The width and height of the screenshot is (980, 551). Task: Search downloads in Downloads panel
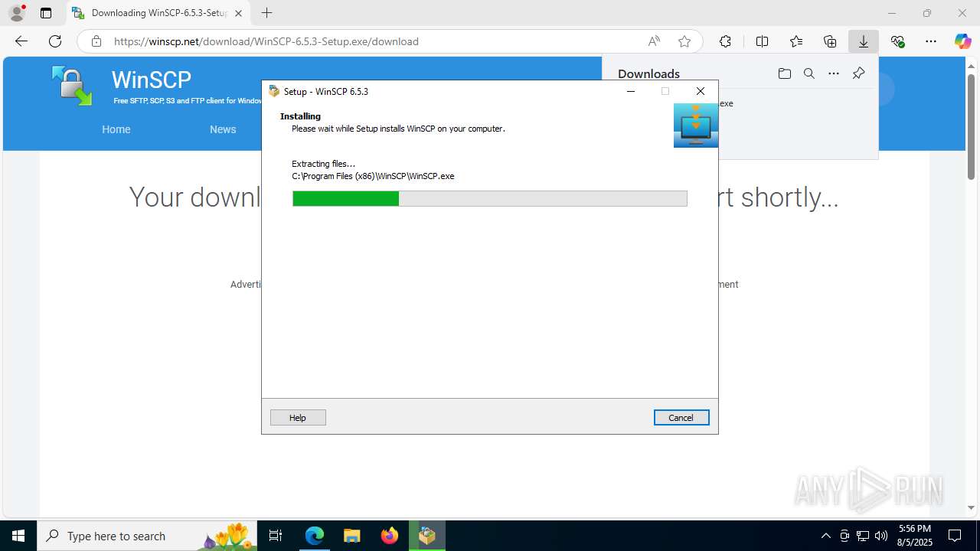pos(808,73)
